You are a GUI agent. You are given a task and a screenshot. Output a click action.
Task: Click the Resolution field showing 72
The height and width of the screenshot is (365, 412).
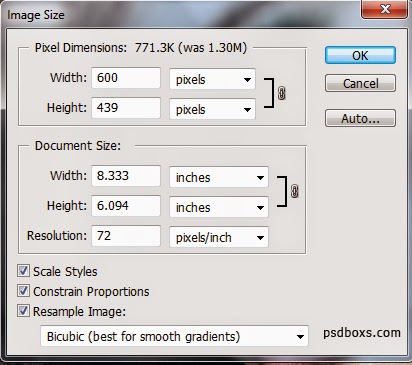click(126, 236)
